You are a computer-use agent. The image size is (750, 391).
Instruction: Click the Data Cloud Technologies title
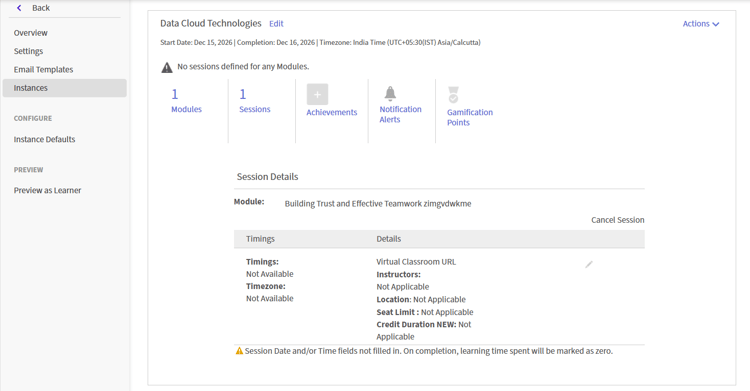click(211, 23)
